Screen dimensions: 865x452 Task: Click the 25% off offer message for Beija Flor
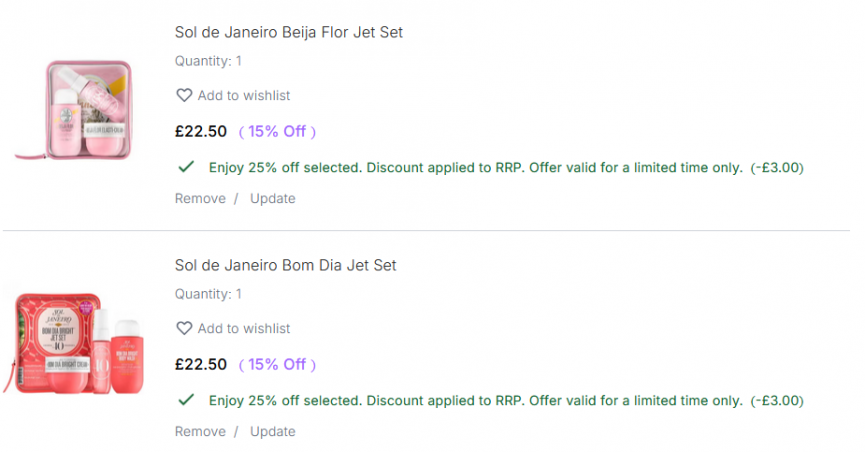pos(475,167)
